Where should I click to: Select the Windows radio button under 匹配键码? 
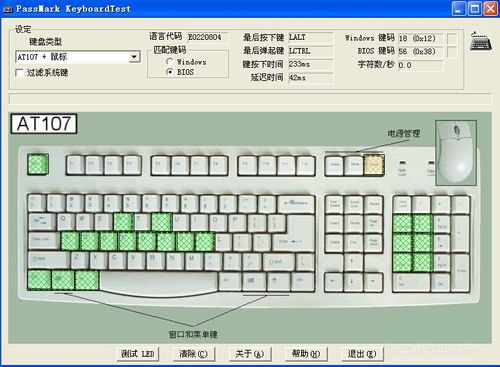pyautogui.click(x=170, y=62)
